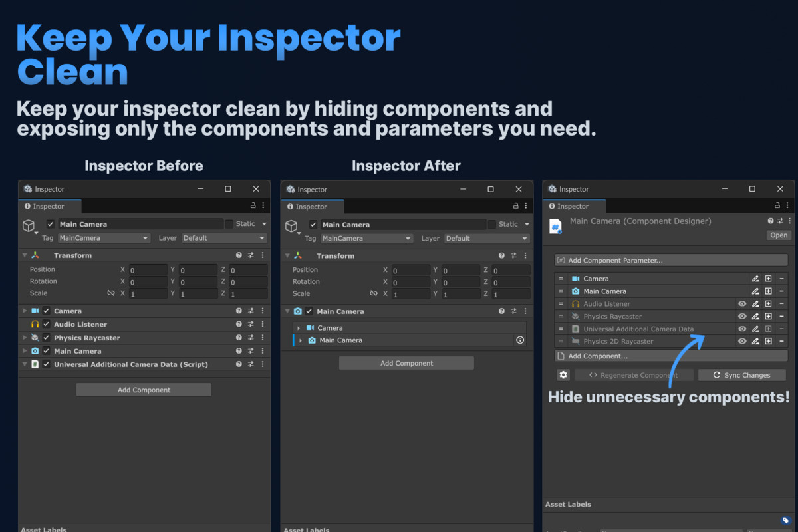Open the help icon in the Component Designer header
Image resolution: width=798 pixels, height=532 pixels.
tap(771, 221)
